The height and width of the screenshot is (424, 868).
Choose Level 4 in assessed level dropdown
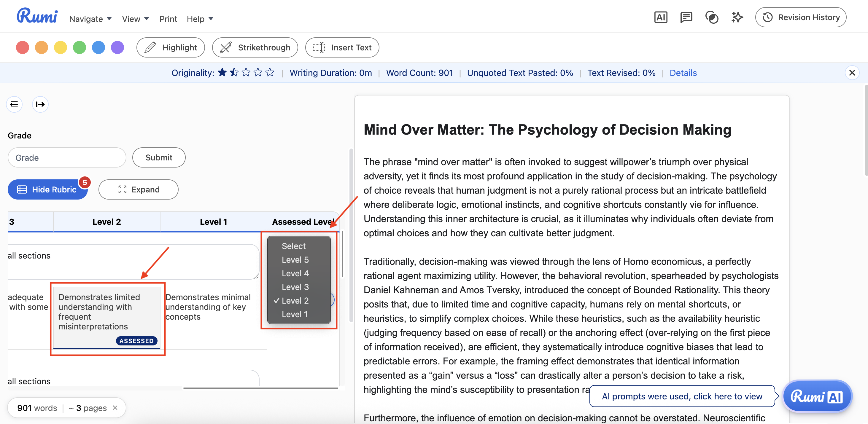[x=295, y=273]
